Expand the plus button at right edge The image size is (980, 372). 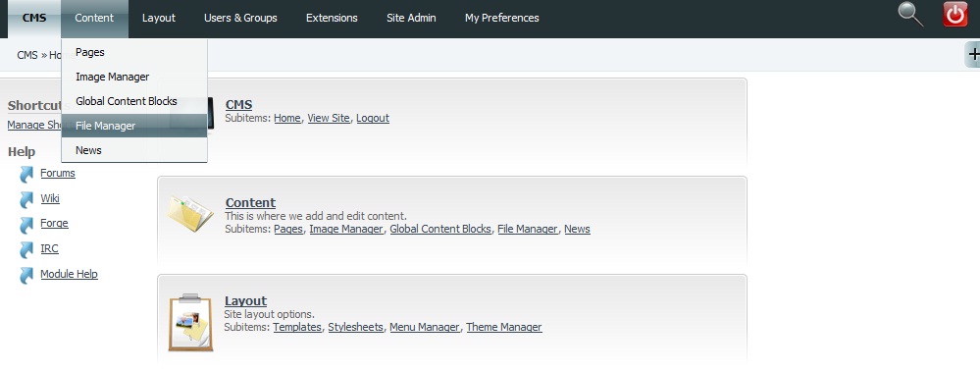click(972, 54)
